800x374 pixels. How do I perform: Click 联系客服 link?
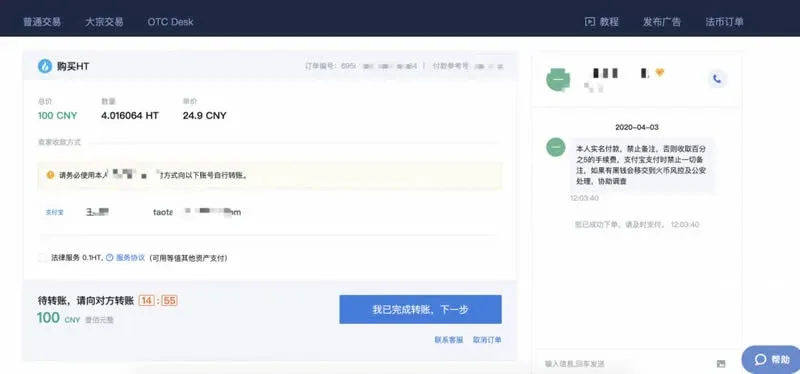[448, 340]
